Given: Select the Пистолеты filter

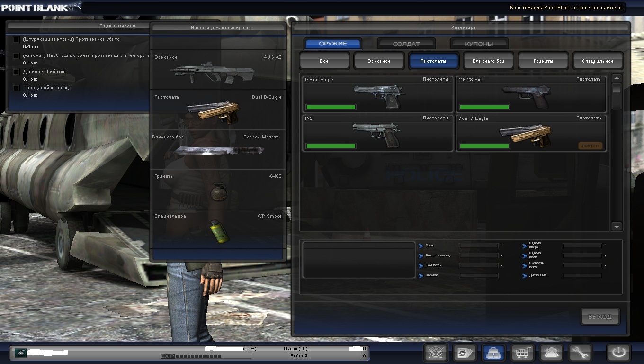Looking at the screenshot, I should click(x=434, y=61).
